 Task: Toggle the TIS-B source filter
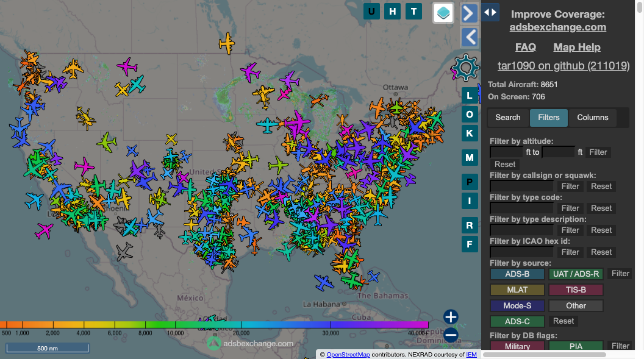coord(576,290)
